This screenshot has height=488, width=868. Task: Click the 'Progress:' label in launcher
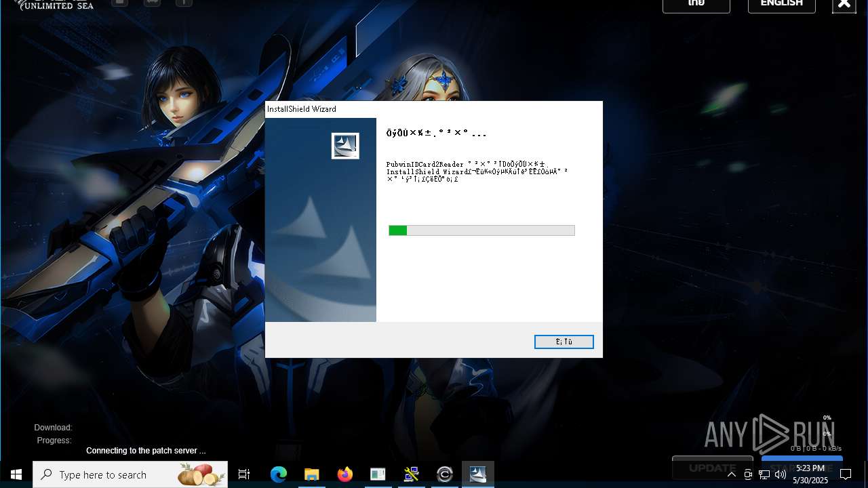(54, 441)
